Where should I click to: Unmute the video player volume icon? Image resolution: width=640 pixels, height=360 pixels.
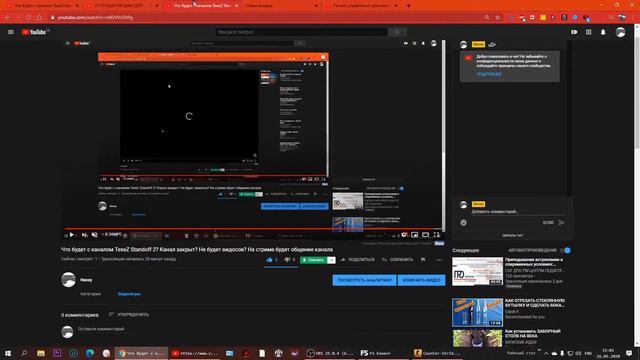[95, 235]
